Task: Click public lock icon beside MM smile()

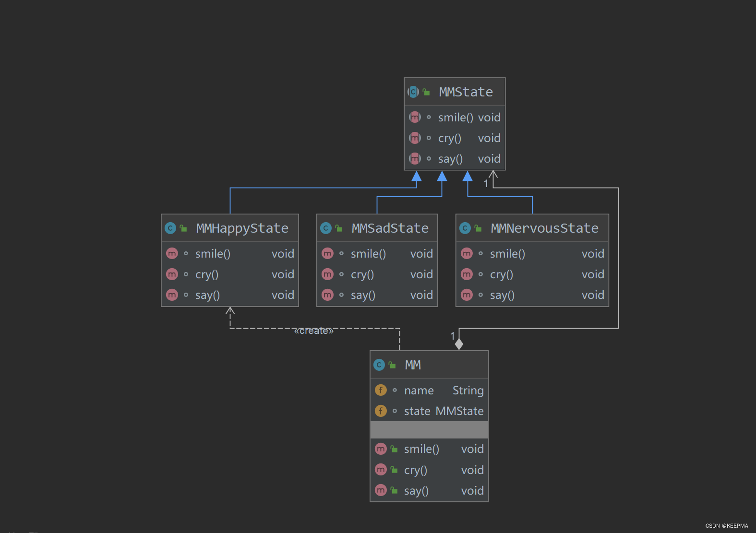Action: (394, 449)
